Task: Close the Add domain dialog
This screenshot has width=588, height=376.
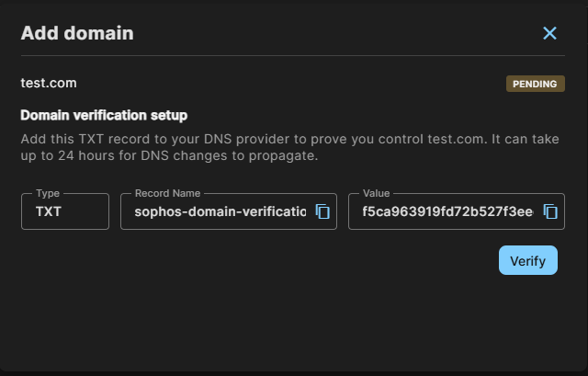Action: 549,33
